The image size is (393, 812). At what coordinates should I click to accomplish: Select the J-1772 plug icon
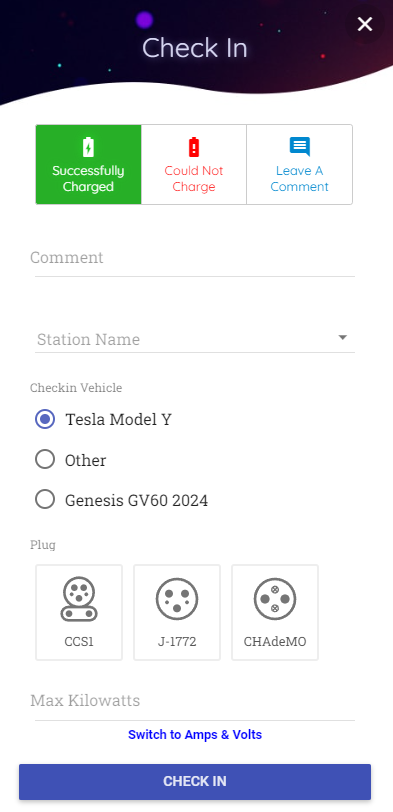177,599
